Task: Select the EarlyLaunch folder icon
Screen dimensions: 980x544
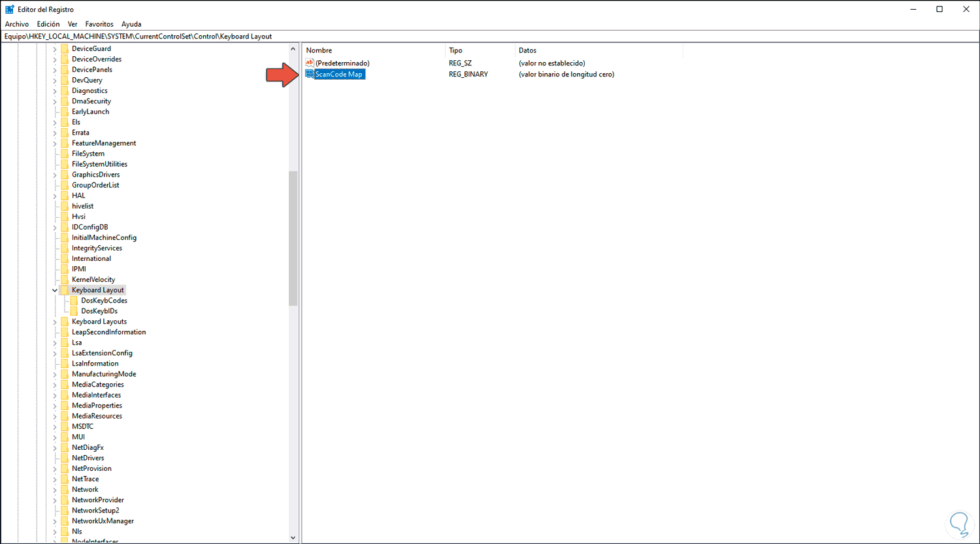Action: [65, 111]
